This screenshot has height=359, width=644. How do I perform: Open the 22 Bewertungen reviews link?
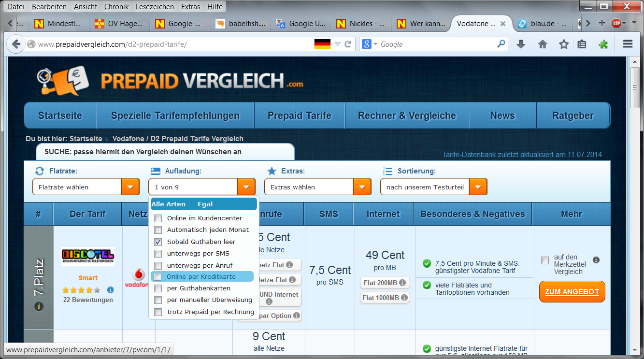88,300
